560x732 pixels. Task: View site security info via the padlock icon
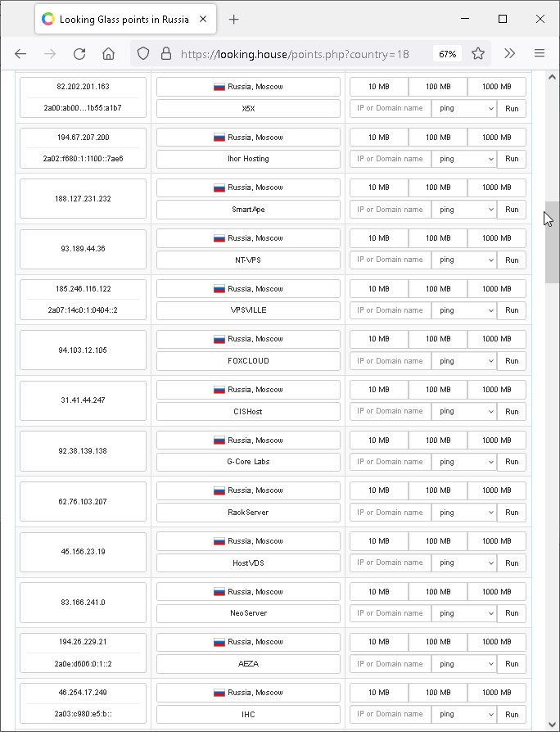tap(165, 54)
